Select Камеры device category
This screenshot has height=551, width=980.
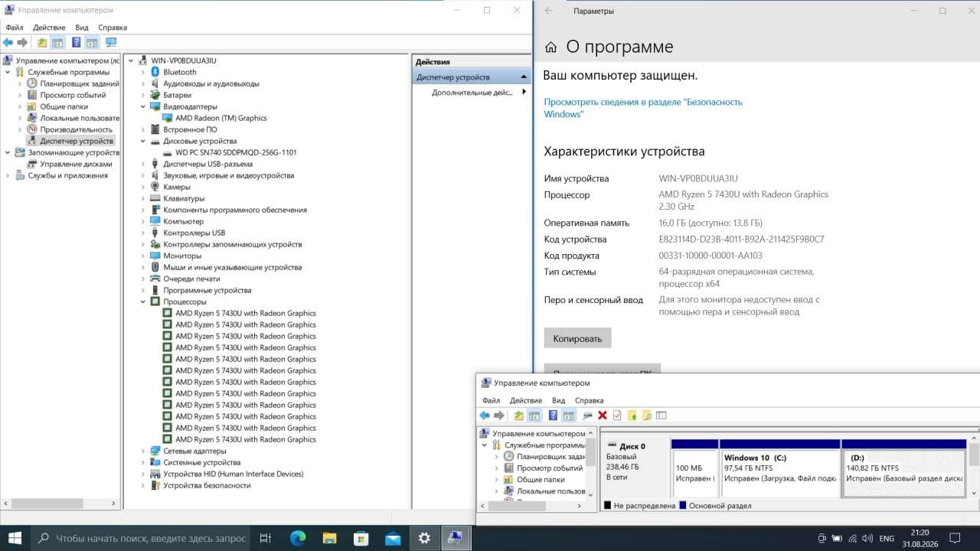pyautogui.click(x=177, y=187)
